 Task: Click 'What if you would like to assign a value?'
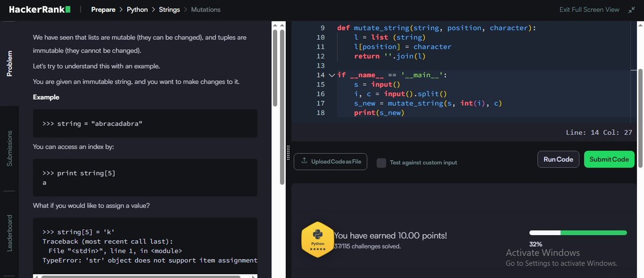[91, 206]
